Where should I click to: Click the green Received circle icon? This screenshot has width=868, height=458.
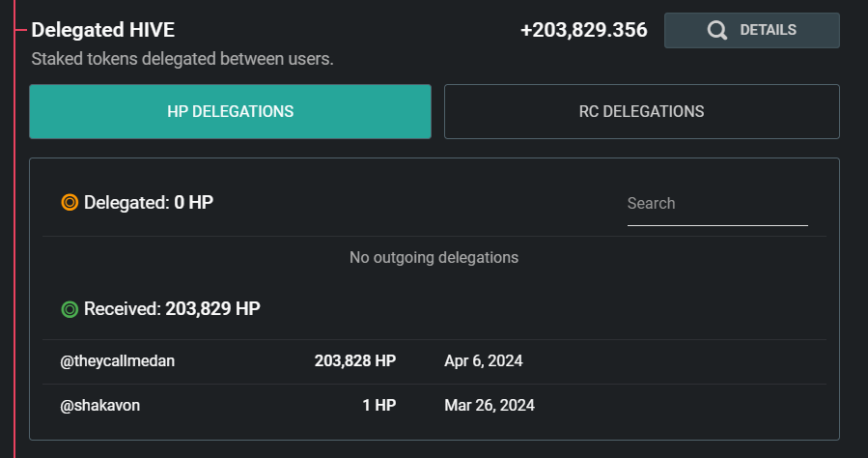[x=70, y=309]
